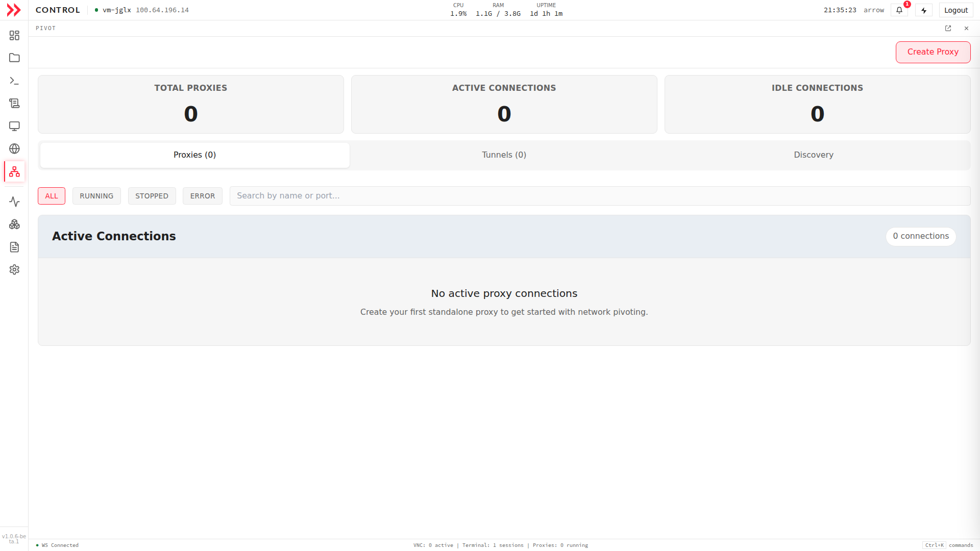Image resolution: width=980 pixels, height=551 pixels.
Task: Click the WS Connected status indicator
Action: (x=57, y=545)
